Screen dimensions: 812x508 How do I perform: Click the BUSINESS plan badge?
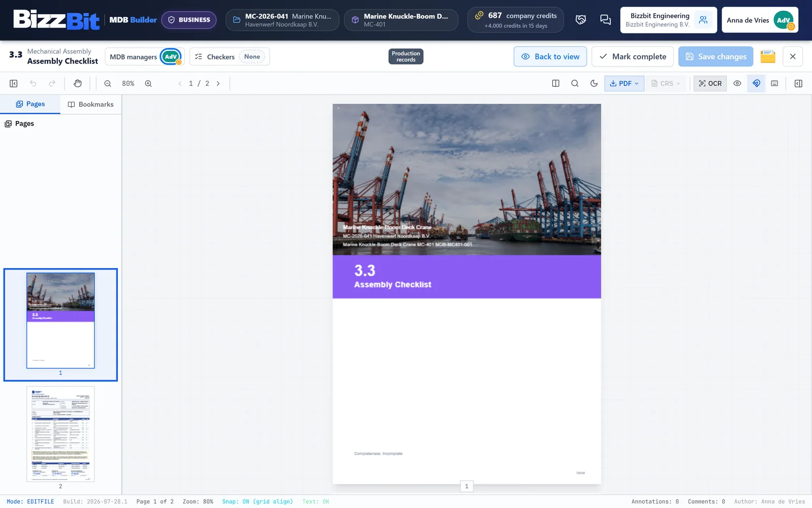(x=189, y=20)
